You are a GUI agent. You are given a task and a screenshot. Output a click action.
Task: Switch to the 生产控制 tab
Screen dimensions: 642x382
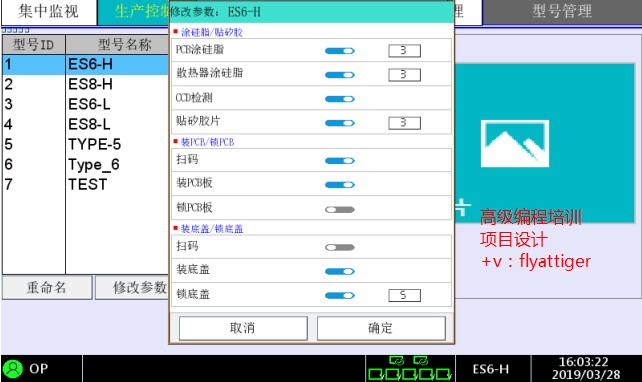pos(133,11)
